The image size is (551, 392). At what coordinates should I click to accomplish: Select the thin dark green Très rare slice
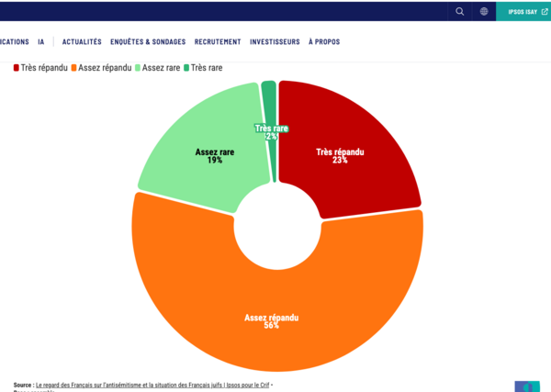pos(271,106)
